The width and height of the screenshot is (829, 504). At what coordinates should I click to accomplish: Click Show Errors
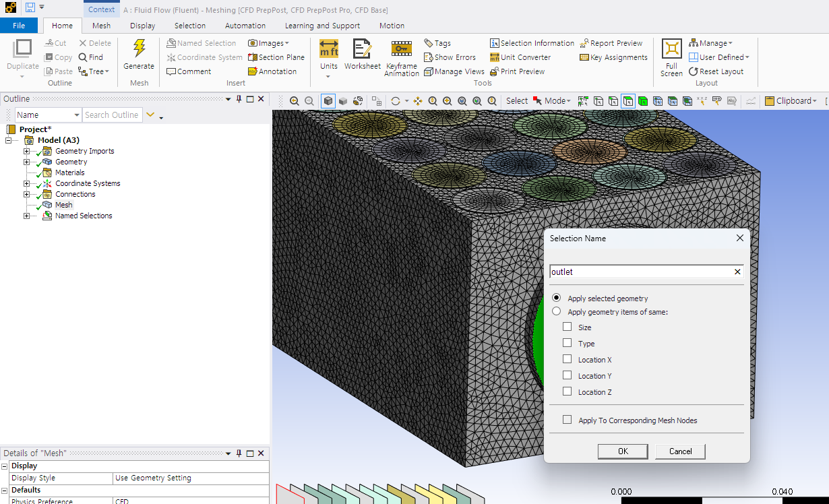450,57
